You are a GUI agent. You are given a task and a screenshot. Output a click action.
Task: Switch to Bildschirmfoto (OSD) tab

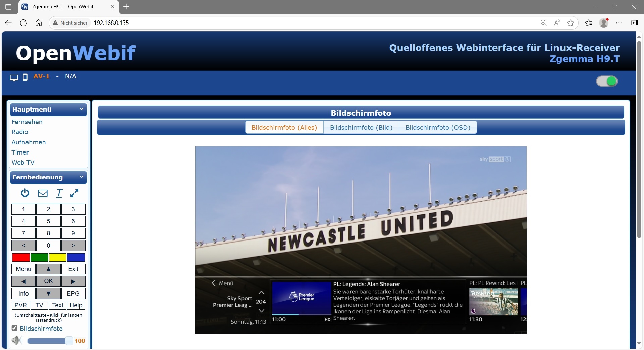click(x=438, y=128)
